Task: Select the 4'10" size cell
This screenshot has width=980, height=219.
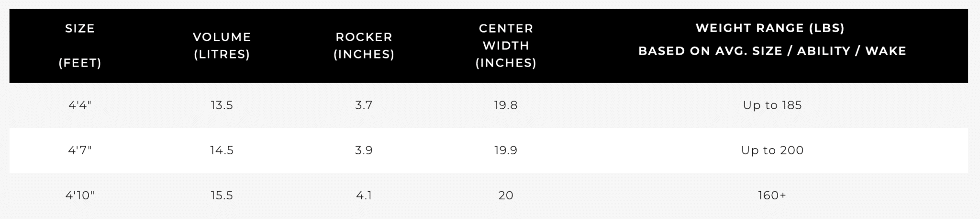Action: click(x=80, y=195)
